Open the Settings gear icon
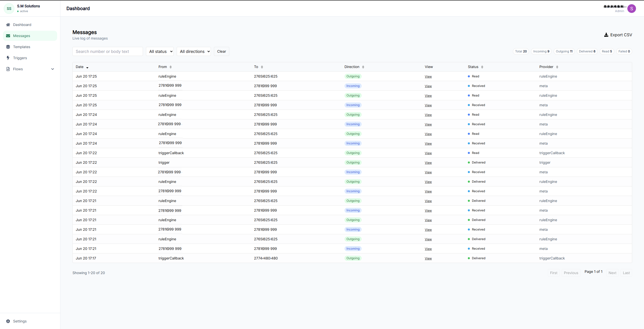The width and height of the screenshot is (644, 329). [x=8, y=321]
